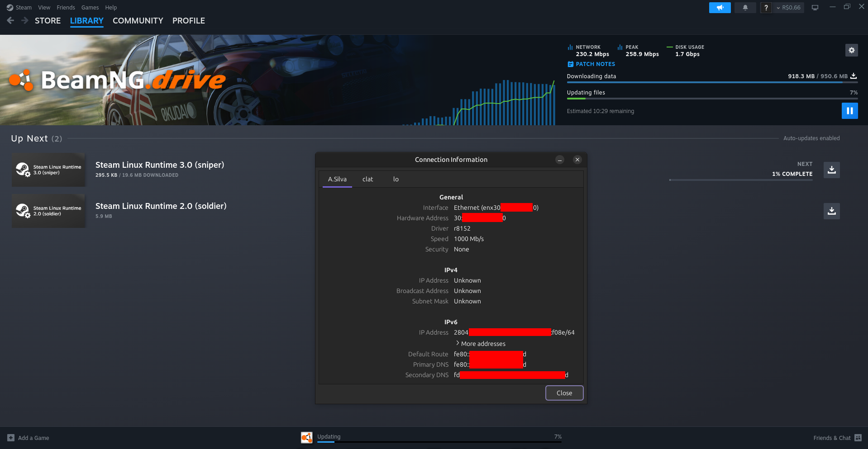Minimize the Steam window
The width and height of the screenshot is (868, 449).
(832, 7)
